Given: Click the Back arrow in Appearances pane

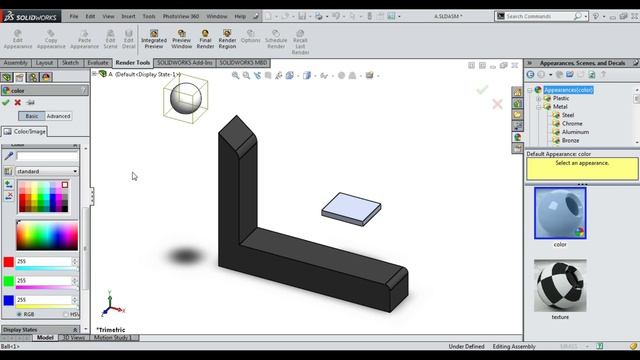Looking at the screenshot, I should [530, 74].
